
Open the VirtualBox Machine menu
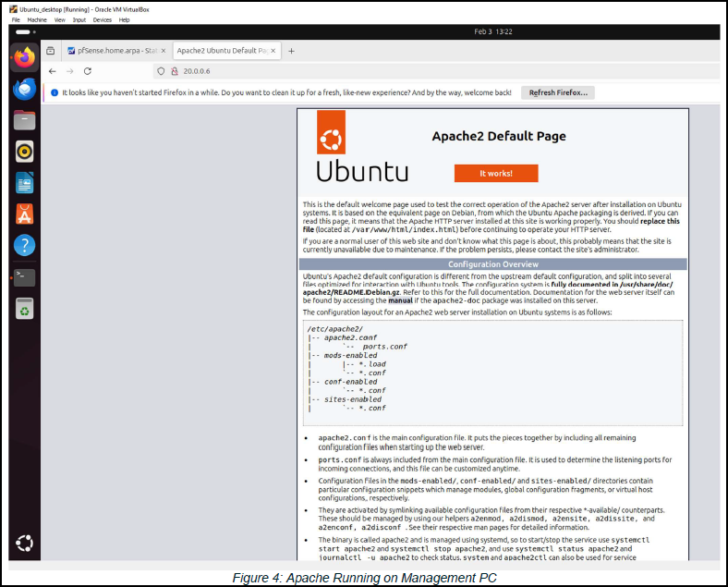[37, 20]
